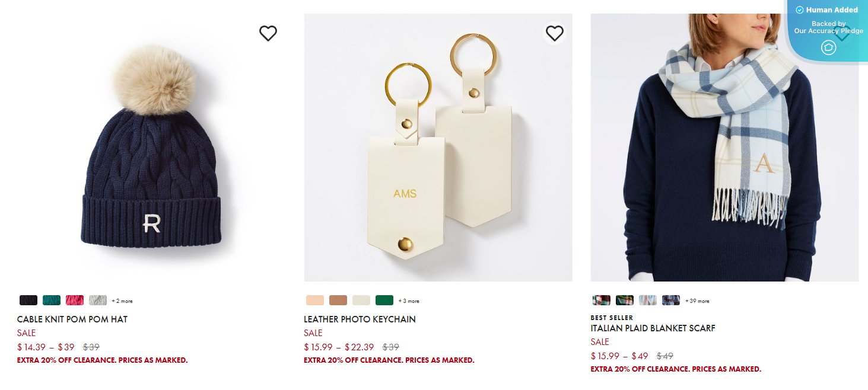Select the gray hat color swatch

point(98,301)
